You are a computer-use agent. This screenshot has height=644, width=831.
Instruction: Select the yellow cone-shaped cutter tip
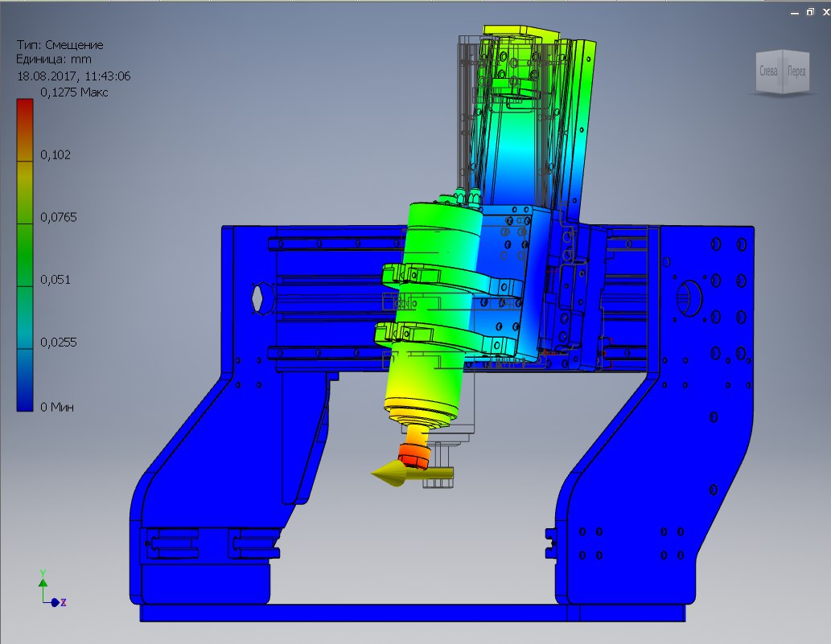coord(389,473)
